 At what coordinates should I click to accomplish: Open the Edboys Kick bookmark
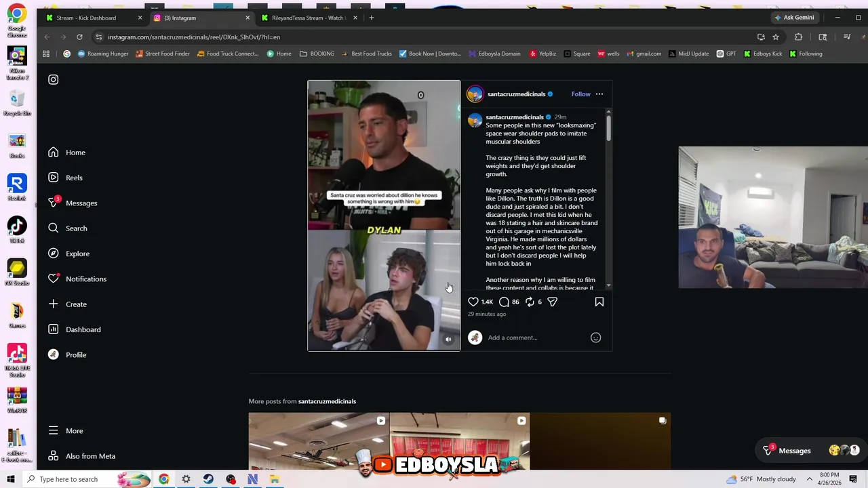763,54
